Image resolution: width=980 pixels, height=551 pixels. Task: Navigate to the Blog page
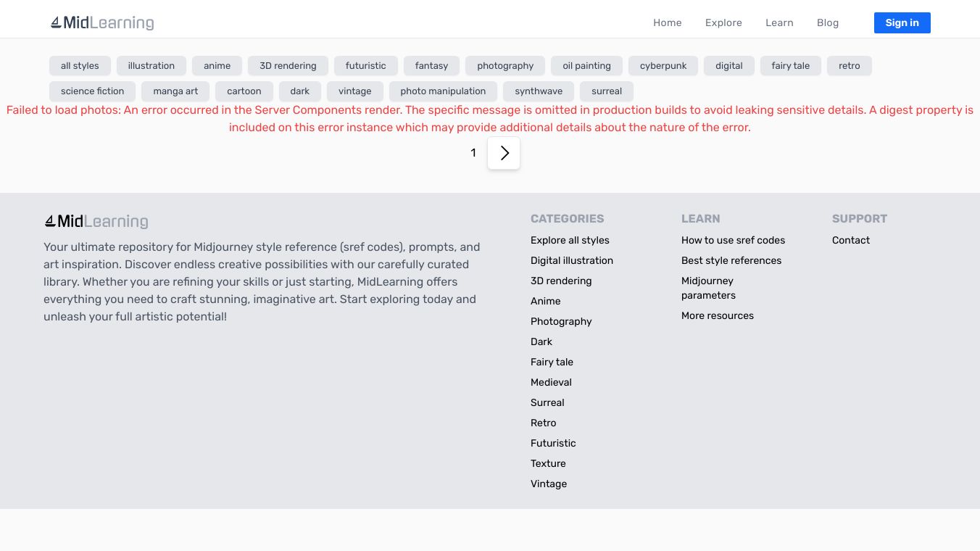[x=827, y=22]
